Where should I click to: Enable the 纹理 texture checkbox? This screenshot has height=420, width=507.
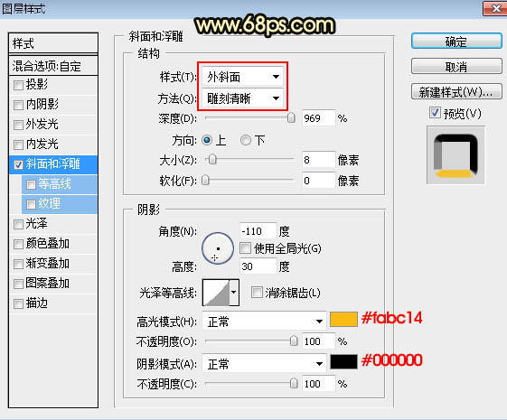[x=31, y=204]
